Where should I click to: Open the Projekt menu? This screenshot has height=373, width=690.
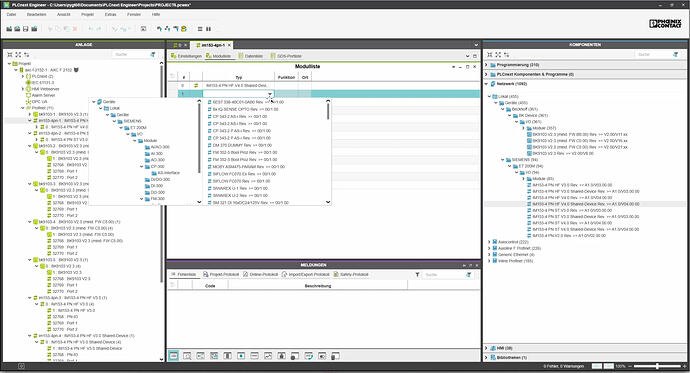click(x=87, y=15)
